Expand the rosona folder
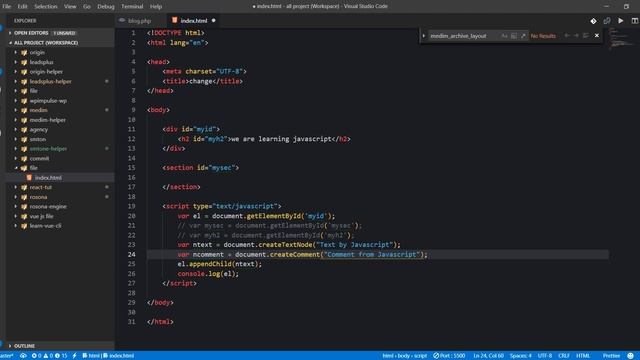Viewport: 640px width, 360px height. [16, 197]
